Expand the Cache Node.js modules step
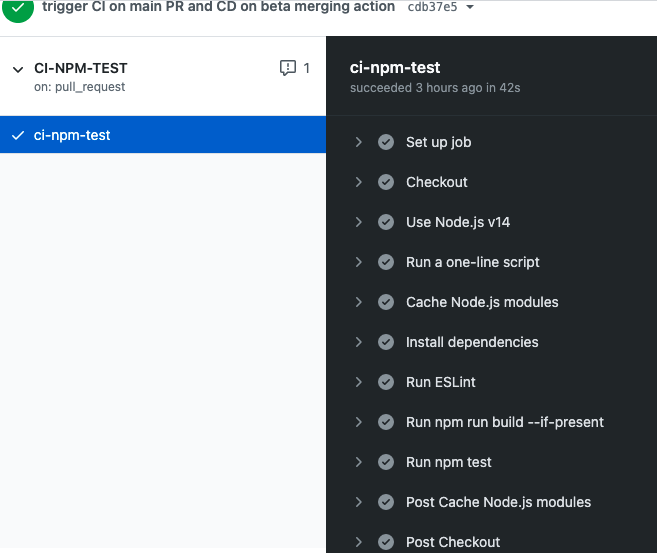Image resolution: width=657 pixels, height=553 pixels. [x=358, y=302]
